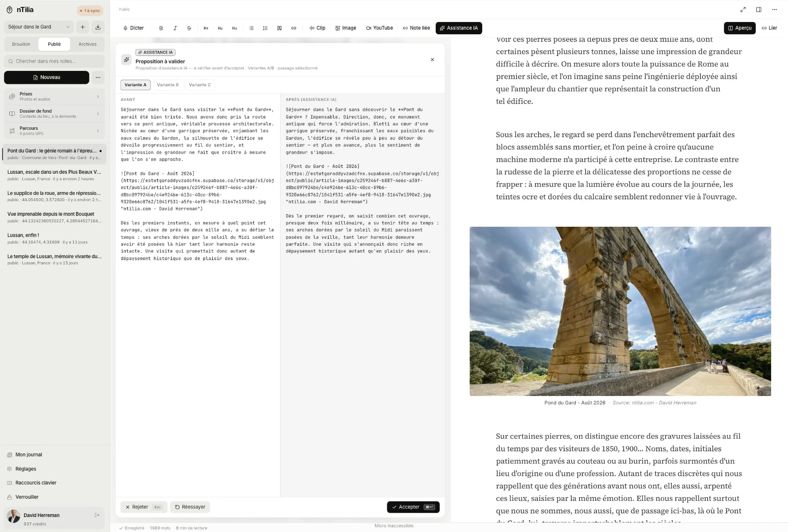788x532 pixels.
Task: Open the top-right more options menu
Action: tap(774, 9)
